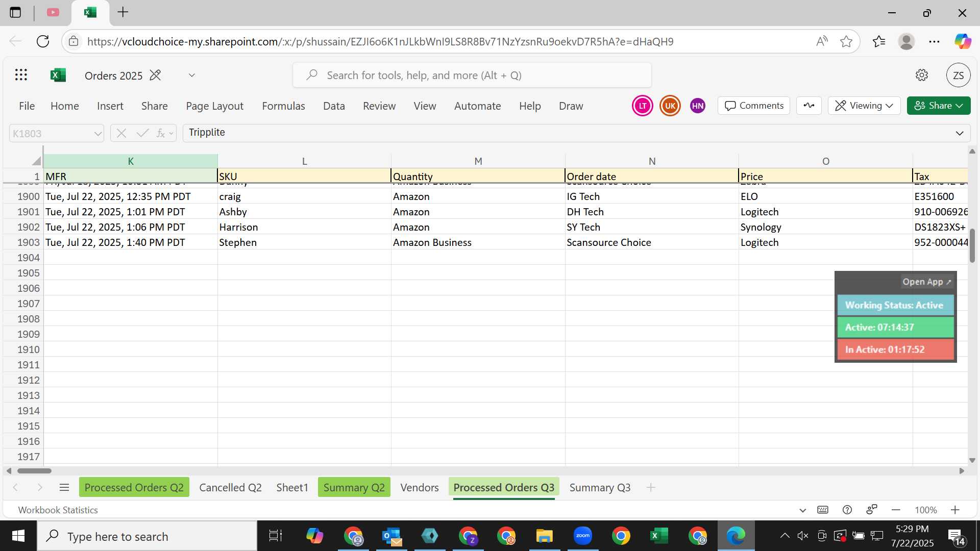This screenshot has width=980, height=551.
Task: Click the search for tools and help box
Action: tap(472, 76)
